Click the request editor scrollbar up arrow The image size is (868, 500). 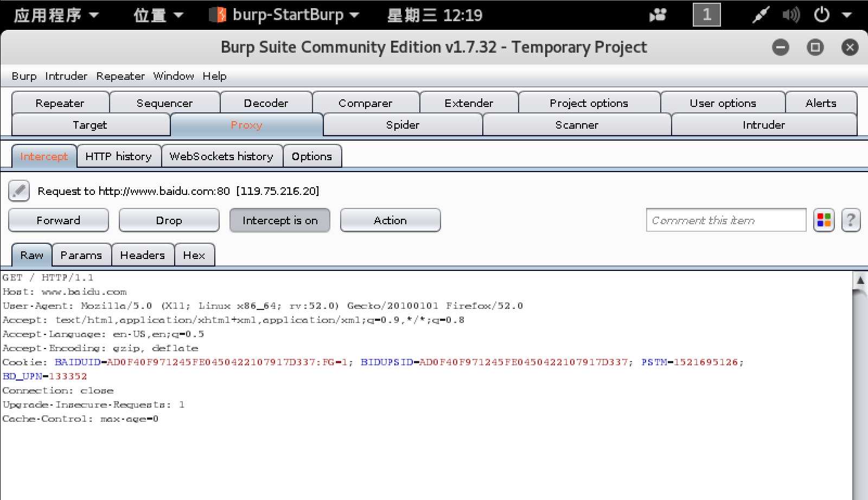pyautogui.click(x=860, y=280)
